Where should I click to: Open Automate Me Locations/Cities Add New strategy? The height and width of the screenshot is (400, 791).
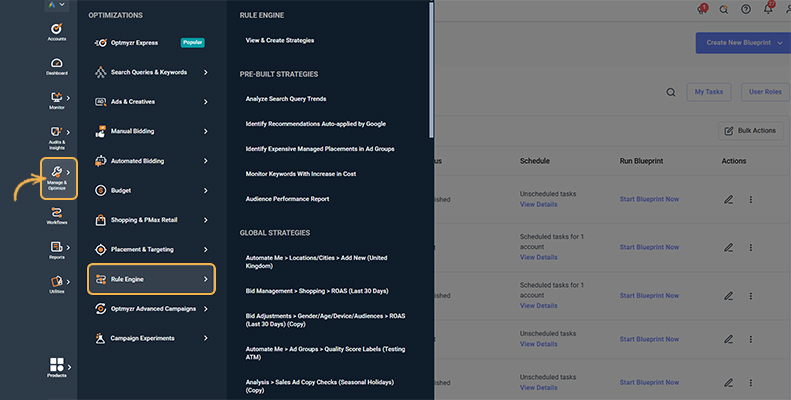point(316,262)
